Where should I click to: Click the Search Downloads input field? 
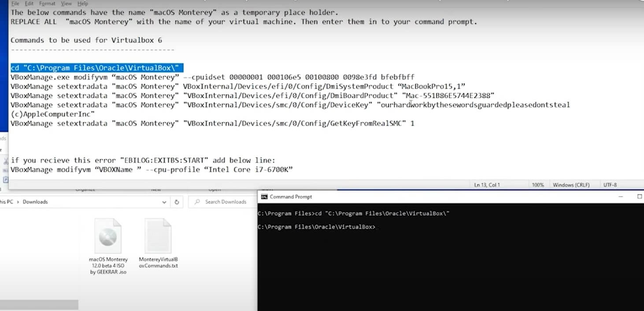[x=226, y=202]
